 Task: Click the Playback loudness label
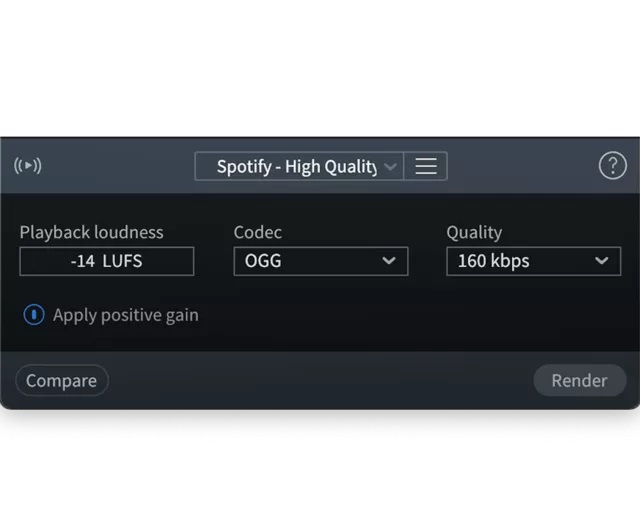[91, 232]
